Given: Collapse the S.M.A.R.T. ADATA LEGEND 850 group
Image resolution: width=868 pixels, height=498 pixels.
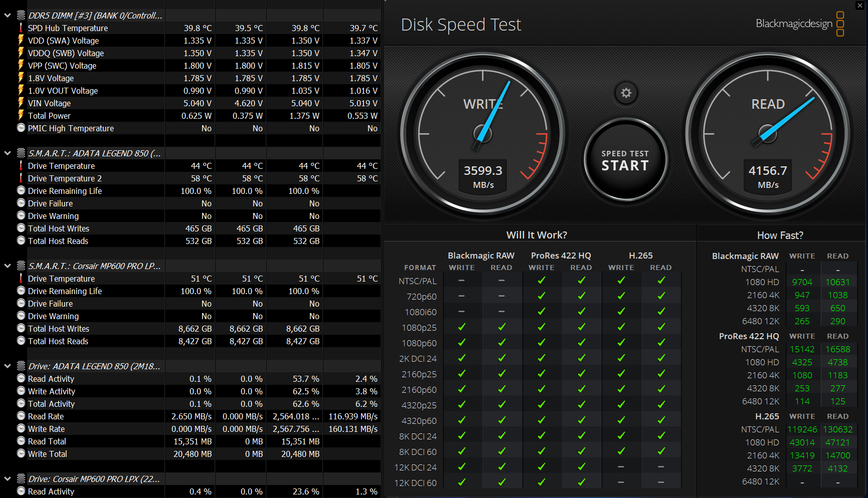Looking at the screenshot, I should 8,153.
